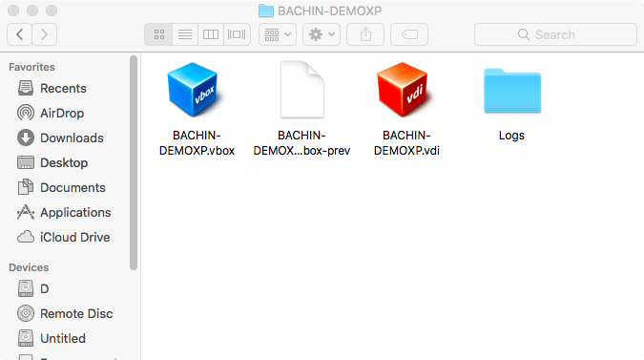Click the BACHIN-DEMOXP.vbox file name
Image resolution: width=644 pixels, height=360 pixels.
(197, 143)
